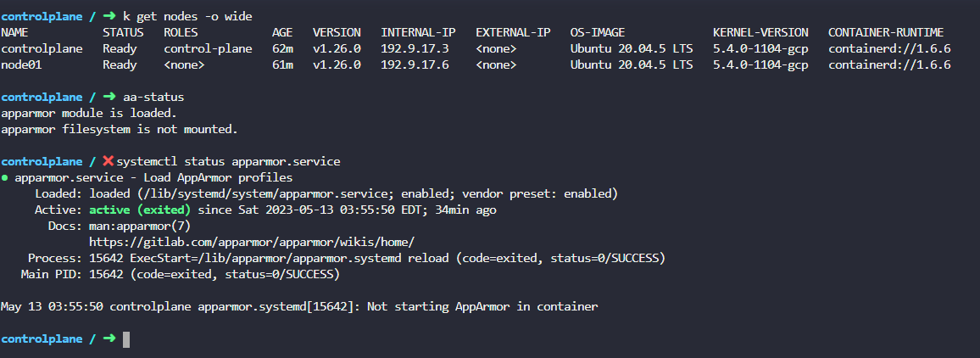Click green prompt arrow before aa-status
980x358 pixels.
[x=108, y=97]
